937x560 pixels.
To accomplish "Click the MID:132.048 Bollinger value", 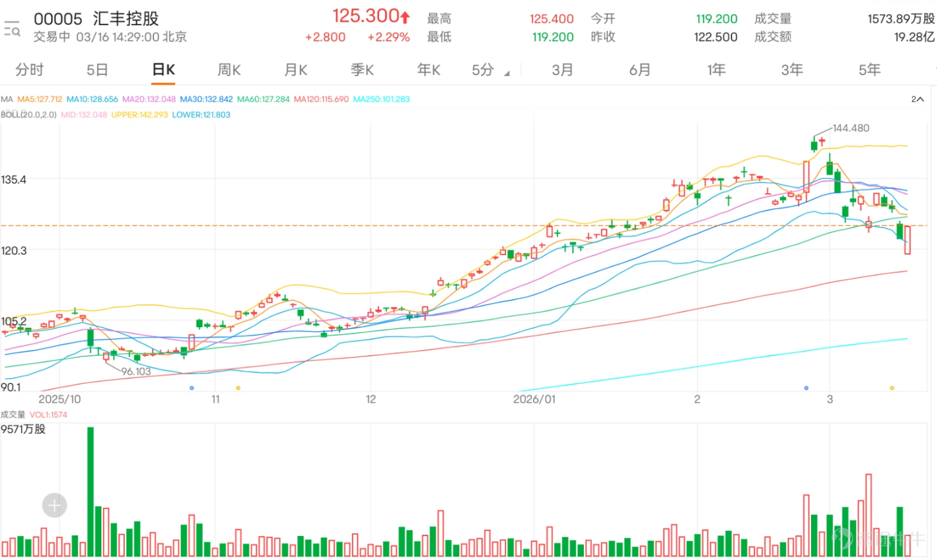I will point(84,115).
